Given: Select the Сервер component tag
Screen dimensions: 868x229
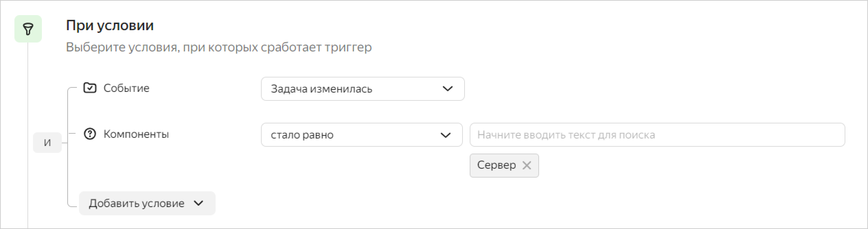Looking at the screenshot, I should [x=496, y=166].
